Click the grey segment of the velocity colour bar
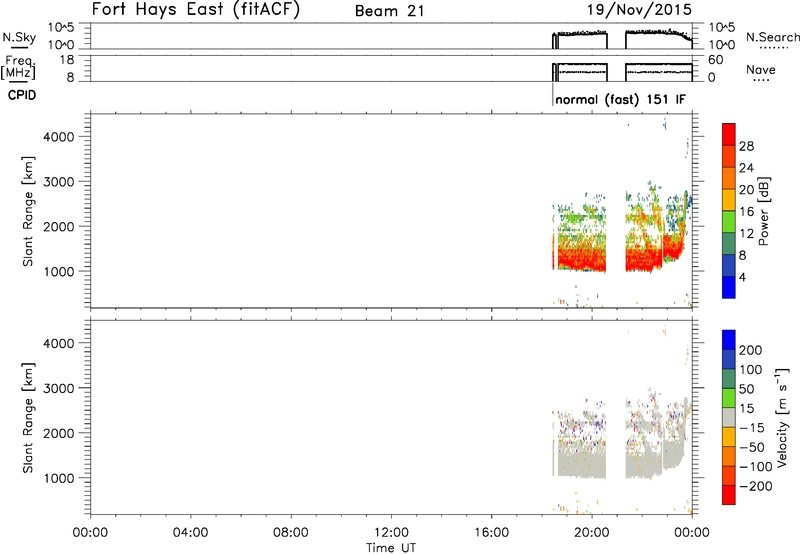 click(729, 417)
